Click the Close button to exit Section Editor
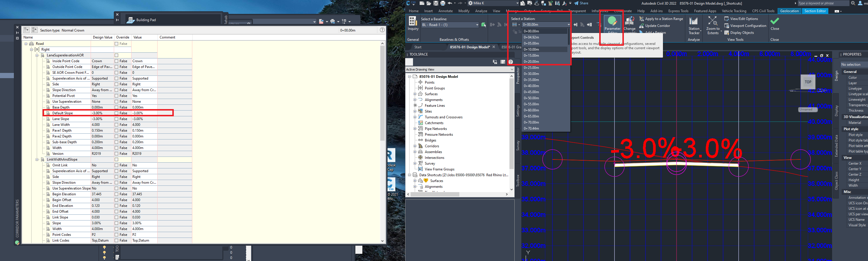868x261 pixels. click(x=775, y=23)
